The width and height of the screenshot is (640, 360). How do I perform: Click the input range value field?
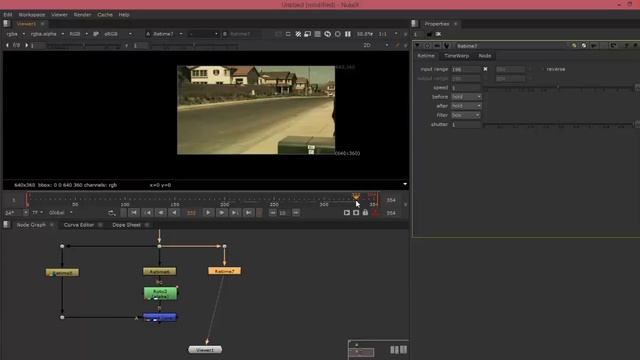(466, 69)
